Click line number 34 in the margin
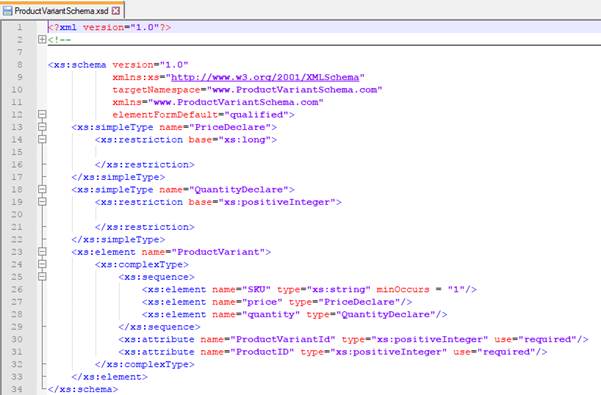The width and height of the screenshot is (601, 395). coord(16,389)
